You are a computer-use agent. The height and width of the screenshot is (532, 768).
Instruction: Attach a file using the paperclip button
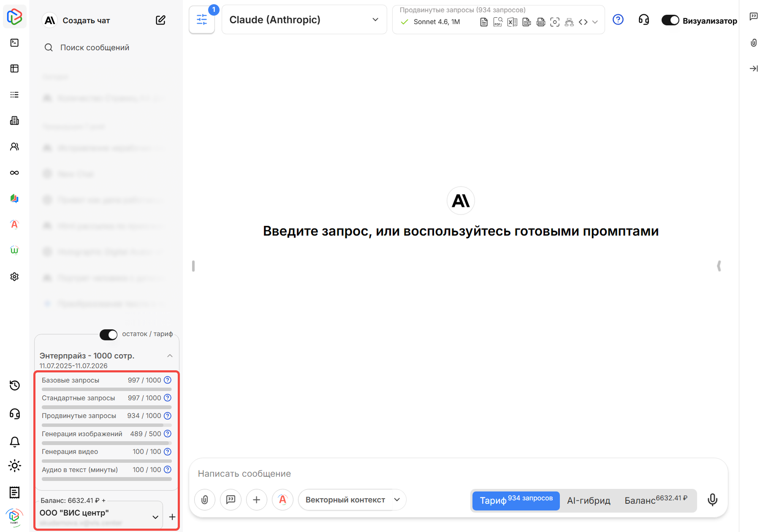coord(205,500)
